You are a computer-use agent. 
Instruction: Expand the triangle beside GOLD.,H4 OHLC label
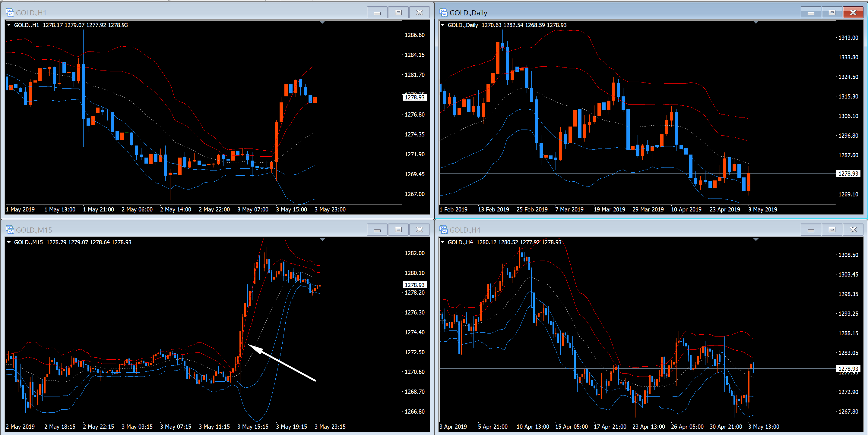click(x=443, y=242)
